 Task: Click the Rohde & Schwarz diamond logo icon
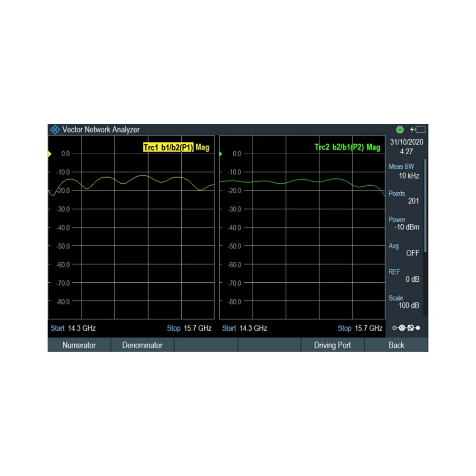[x=55, y=129]
